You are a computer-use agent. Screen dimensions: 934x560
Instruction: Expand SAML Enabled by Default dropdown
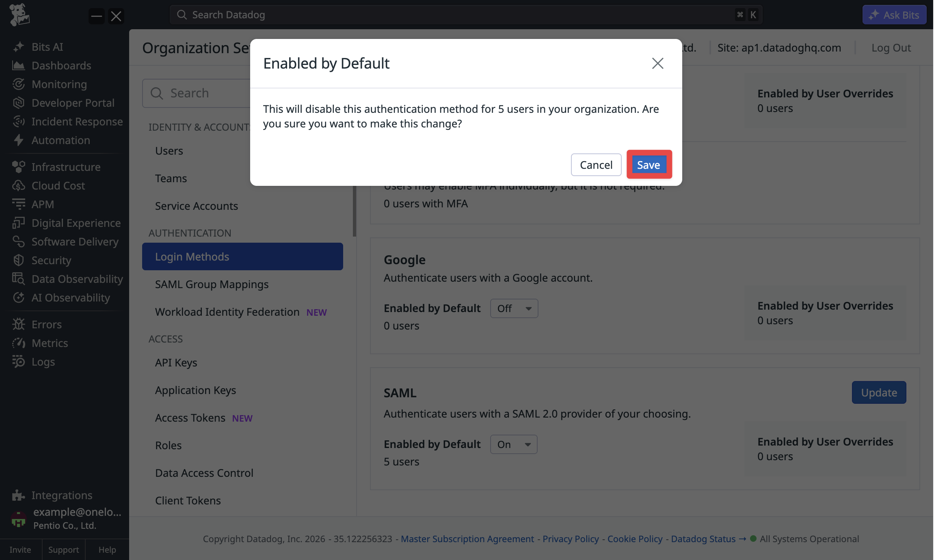[514, 444]
